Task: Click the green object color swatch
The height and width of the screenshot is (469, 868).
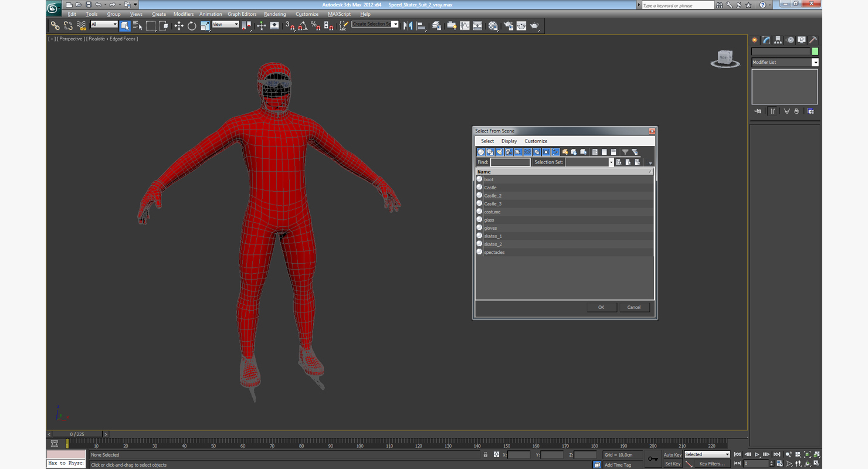Action: pos(815,52)
